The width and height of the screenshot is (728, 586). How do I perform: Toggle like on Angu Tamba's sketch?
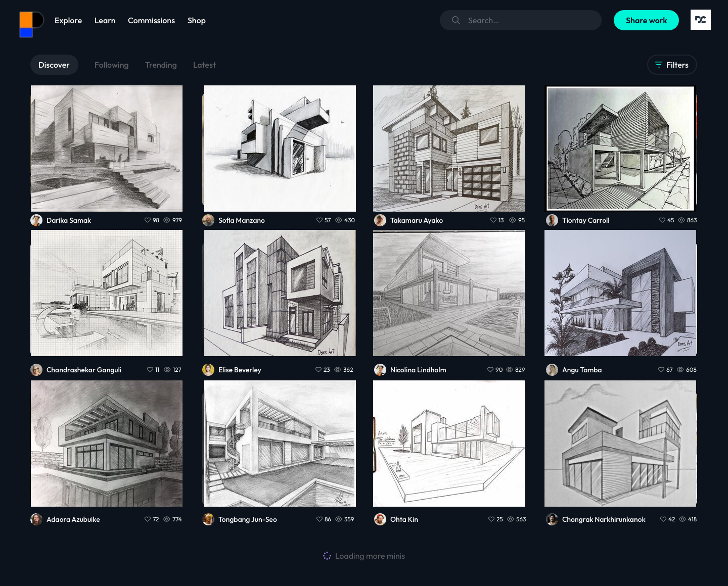click(661, 370)
